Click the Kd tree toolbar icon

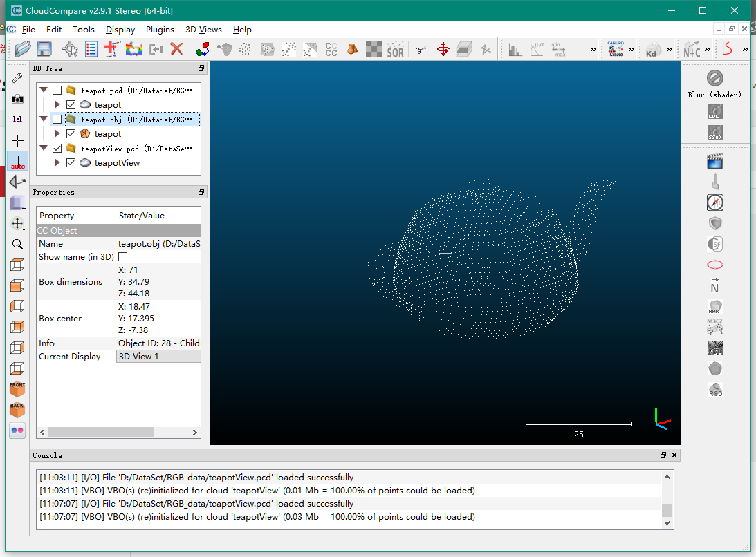653,49
